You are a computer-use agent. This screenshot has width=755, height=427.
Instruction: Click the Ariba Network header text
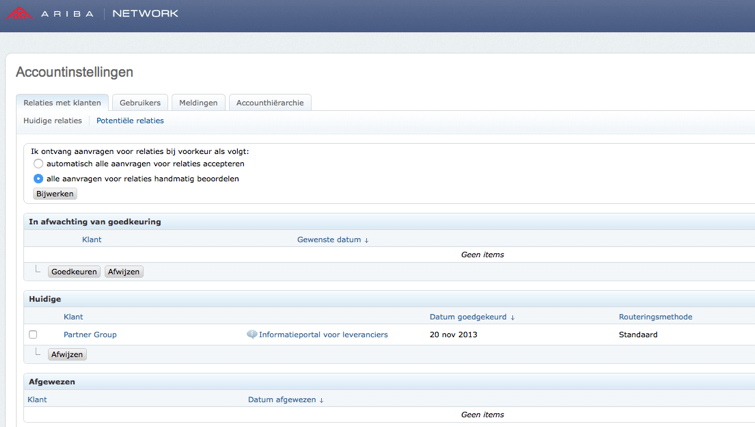click(109, 13)
